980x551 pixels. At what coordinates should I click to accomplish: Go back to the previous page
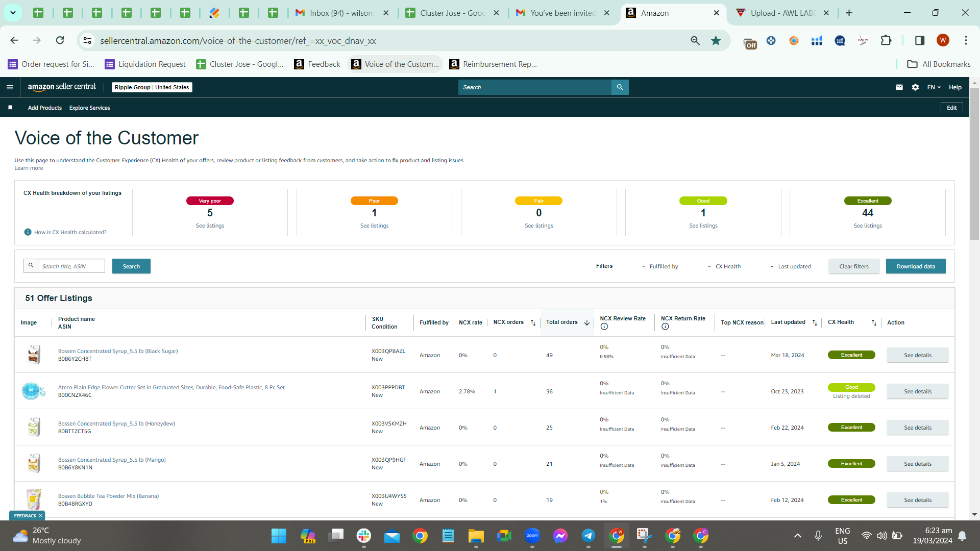click(14, 40)
